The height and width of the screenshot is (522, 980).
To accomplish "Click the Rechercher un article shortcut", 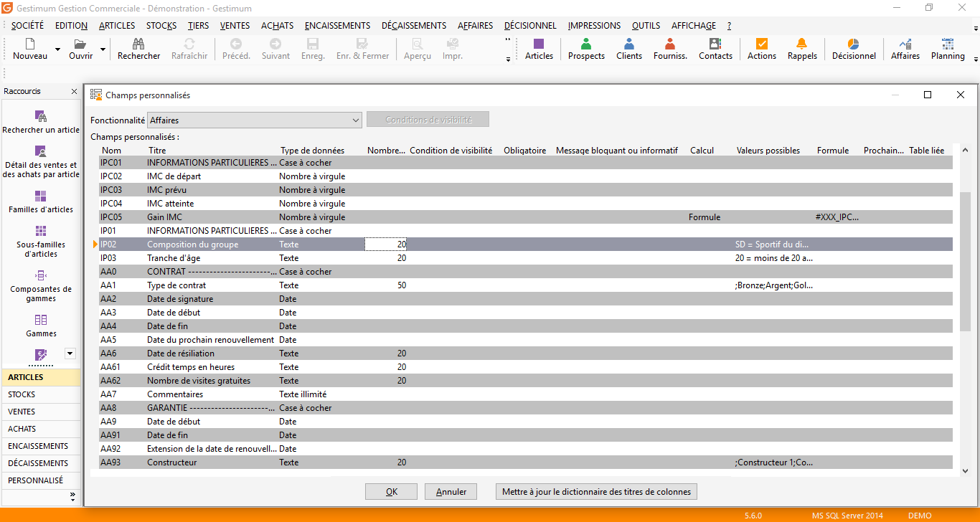I will click(x=41, y=122).
